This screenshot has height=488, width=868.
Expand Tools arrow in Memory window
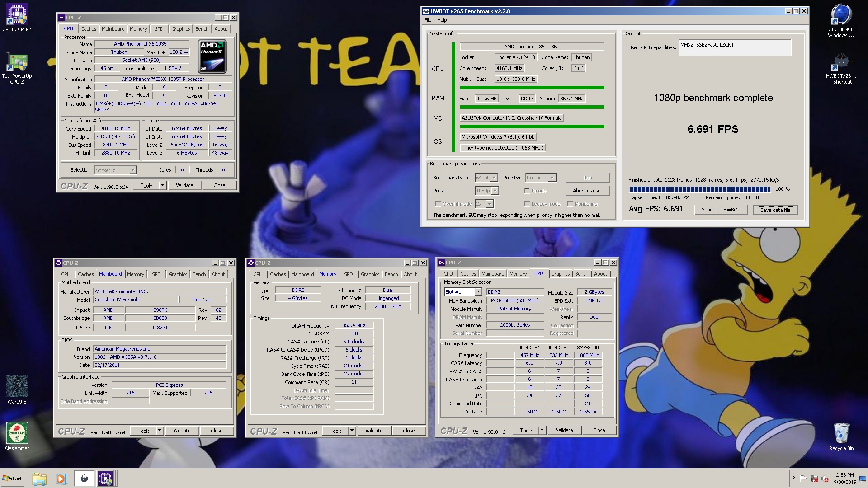tap(352, 431)
